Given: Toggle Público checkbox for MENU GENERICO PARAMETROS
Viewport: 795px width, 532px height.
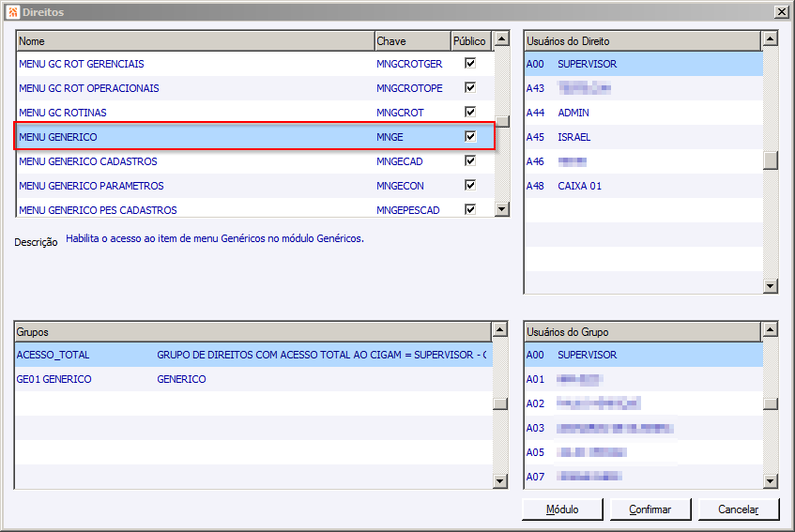Looking at the screenshot, I should pos(470,185).
